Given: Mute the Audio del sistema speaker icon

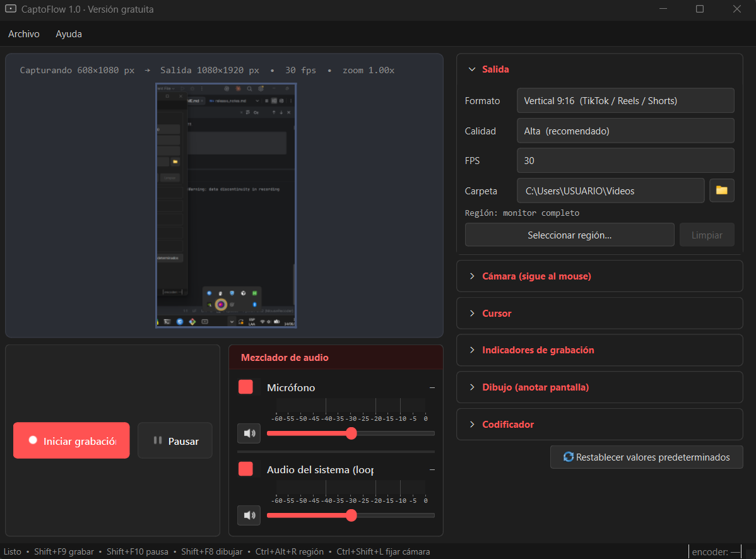Looking at the screenshot, I should coord(249,515).
